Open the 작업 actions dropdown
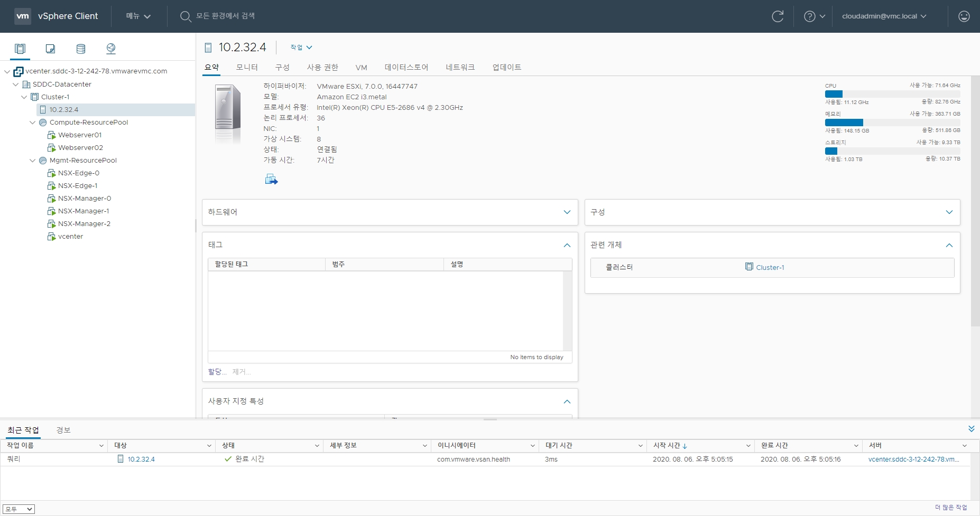 pyautogui.click(x=301, y=48)
